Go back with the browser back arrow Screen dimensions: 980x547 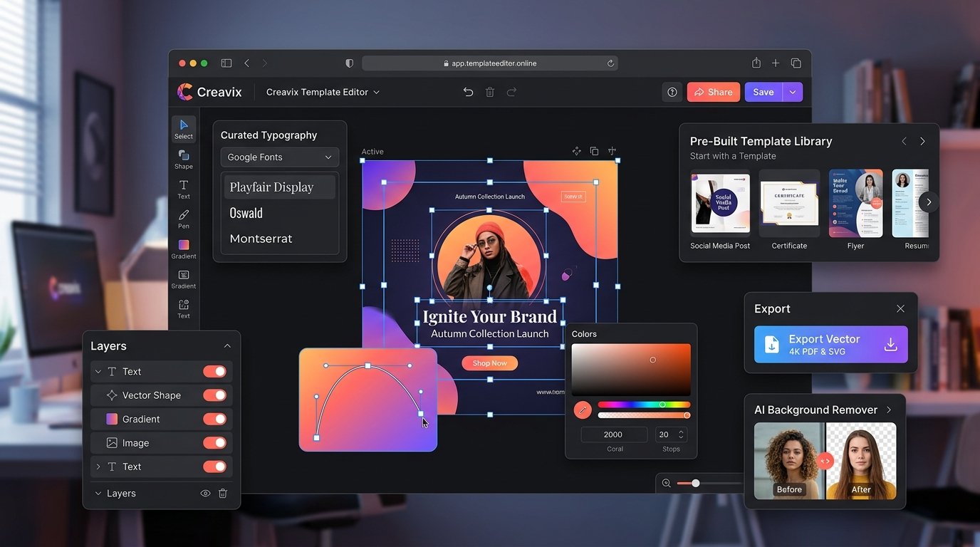247,63
